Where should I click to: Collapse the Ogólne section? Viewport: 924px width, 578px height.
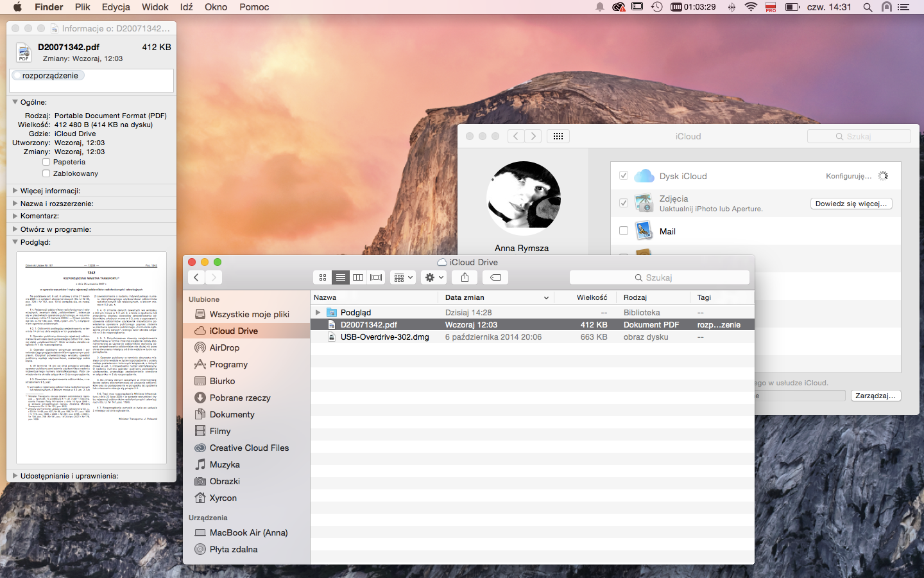click(x=15, y=102)
